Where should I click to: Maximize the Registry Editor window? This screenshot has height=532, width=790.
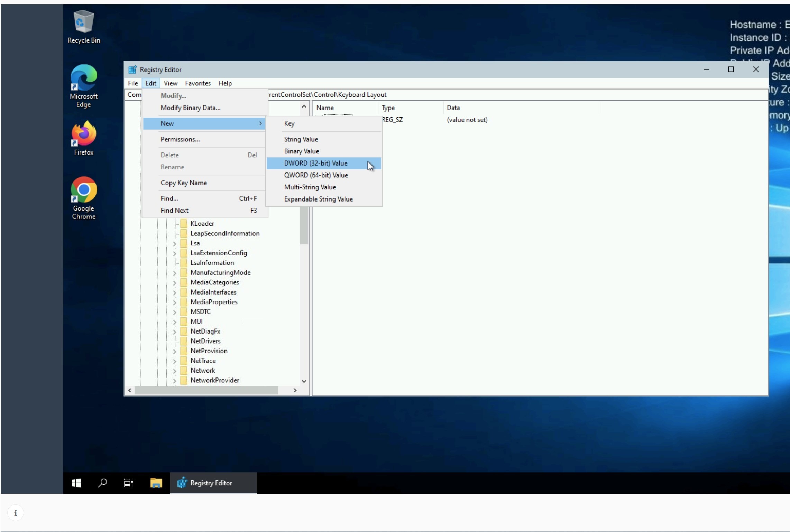point(731,69)
